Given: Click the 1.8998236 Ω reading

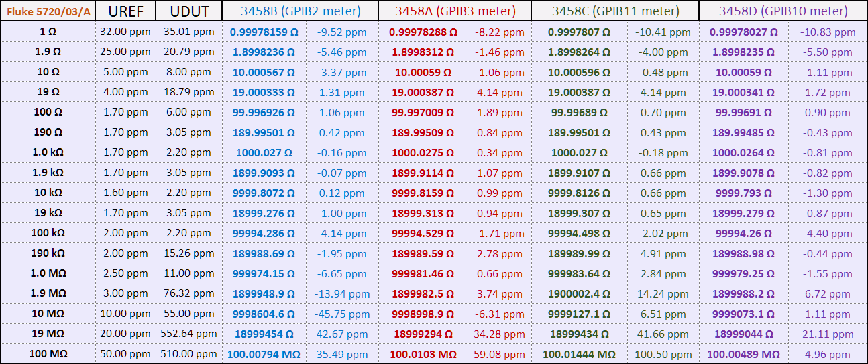Looking at the screenshot, I should pyautogui.click(x=264, y=52).
